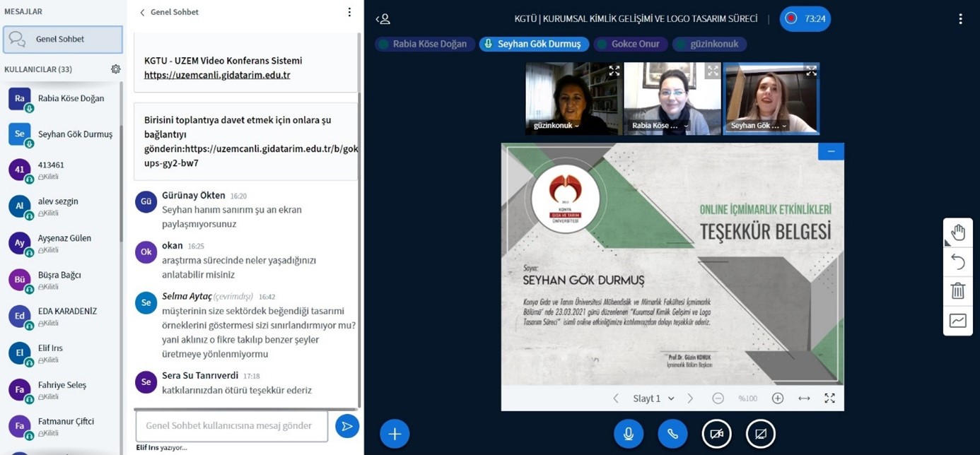Select user alev sezgin in list

(x=61, y=206)
